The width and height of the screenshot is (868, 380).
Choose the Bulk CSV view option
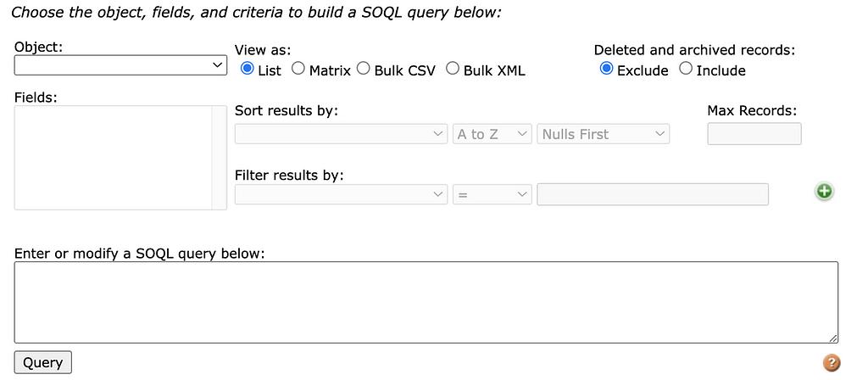coord(364,69)
